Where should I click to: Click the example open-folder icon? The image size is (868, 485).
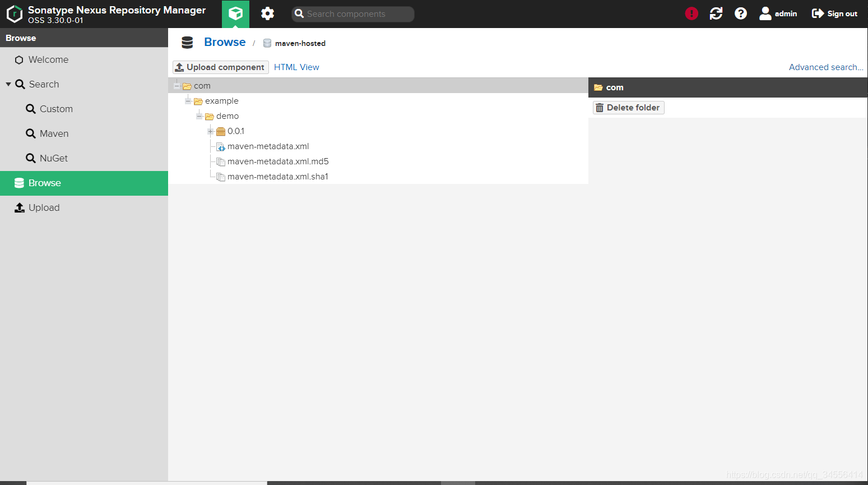[x=198, y=101]
